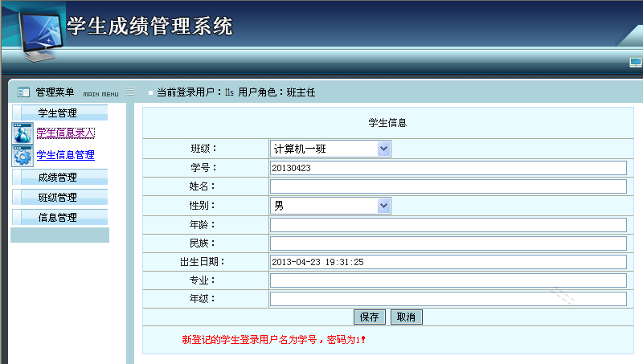Toggle the sidebar collapse lines icon
Viewport: 643px width, 364px height.
(x=130, y=91)
